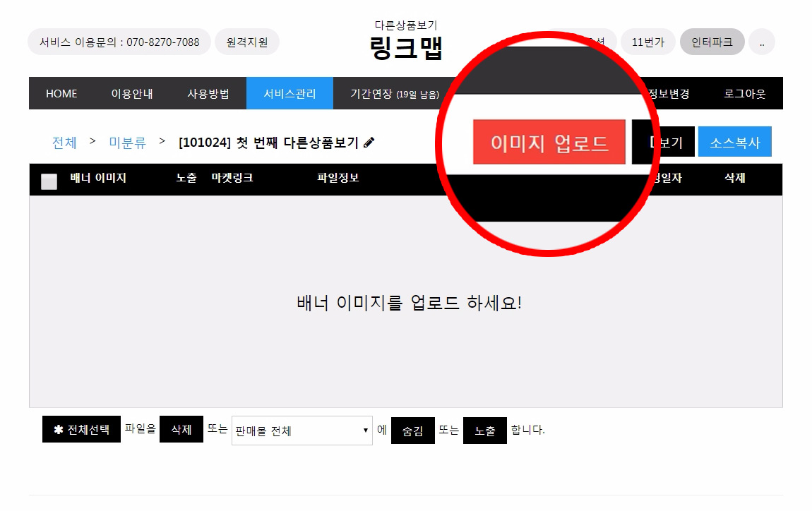This screenshot has width=812, height=511.
Task: Click the '..' more markets pill
Action: (762, 42)
